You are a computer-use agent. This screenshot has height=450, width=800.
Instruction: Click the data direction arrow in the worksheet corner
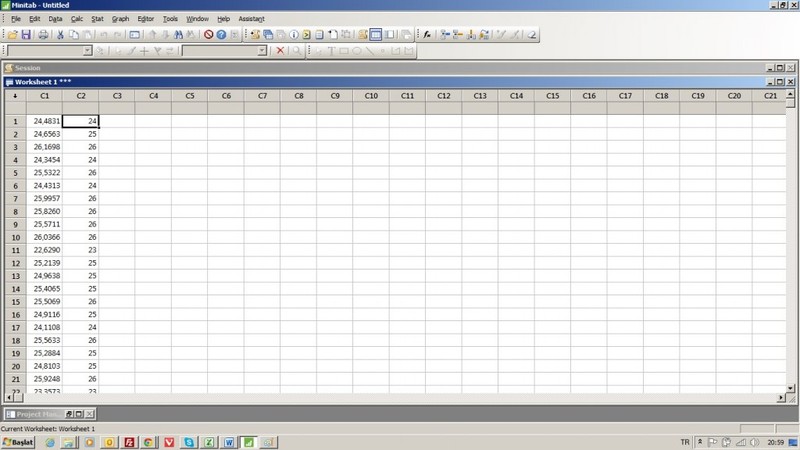click(14, 96)
